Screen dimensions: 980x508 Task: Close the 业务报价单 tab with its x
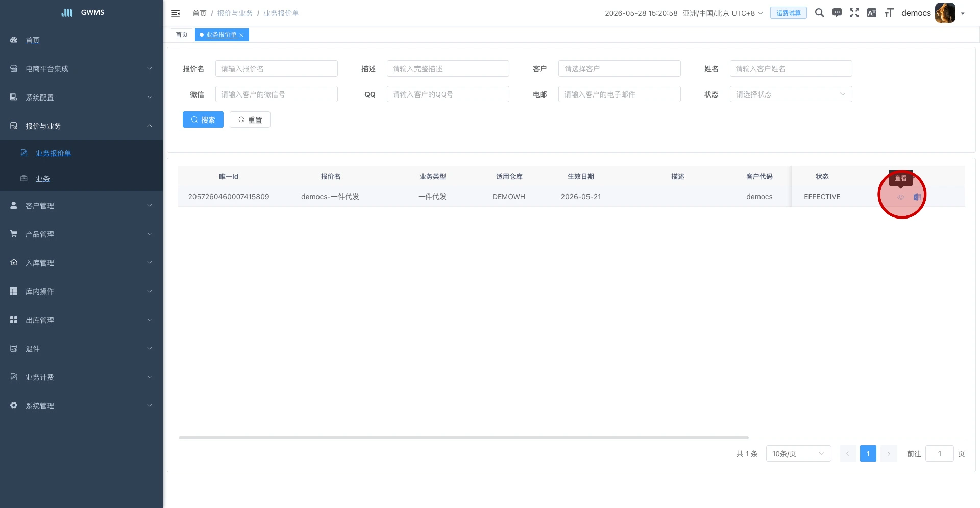click(241, 35)
